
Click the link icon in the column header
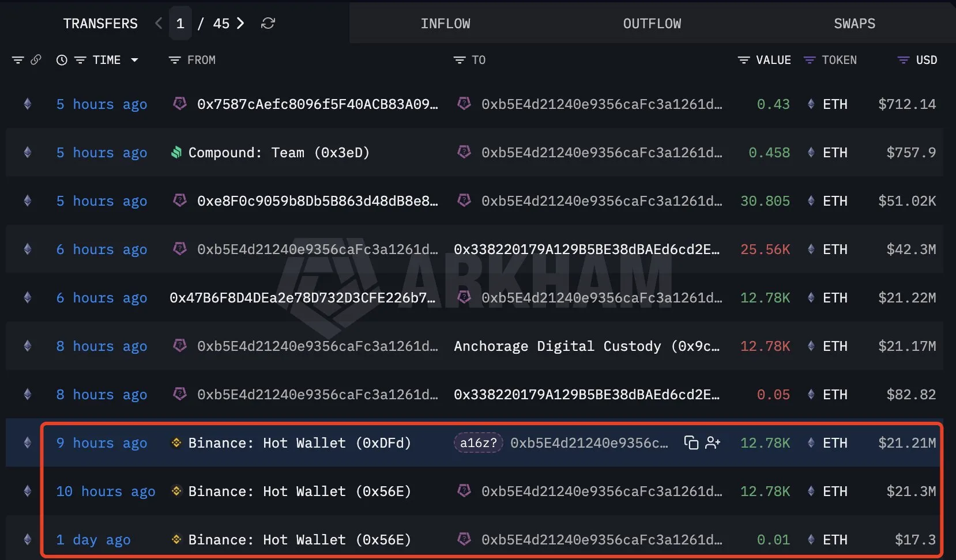36,60
